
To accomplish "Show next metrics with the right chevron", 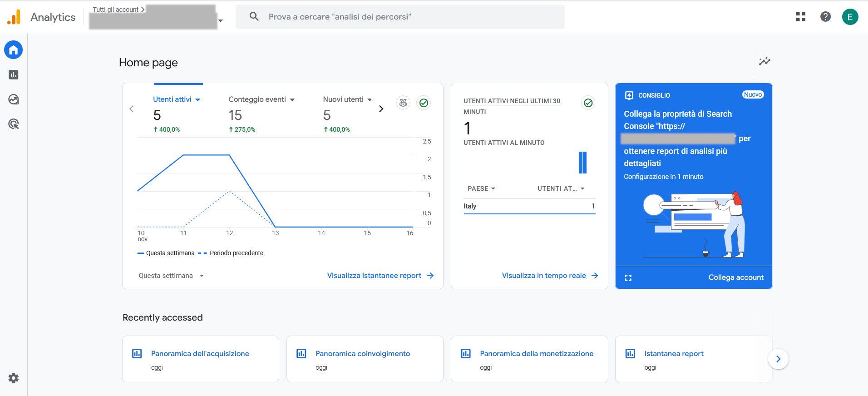I will click(x=381, y=109).
